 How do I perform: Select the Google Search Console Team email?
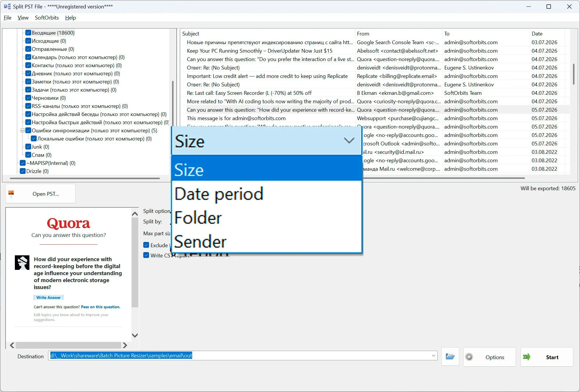click(375, 42)
